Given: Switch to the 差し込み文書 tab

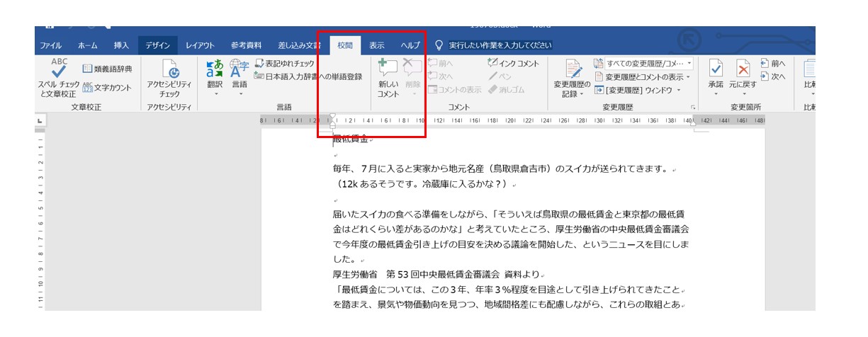Looking at the screenshot, I should (299, 45).
